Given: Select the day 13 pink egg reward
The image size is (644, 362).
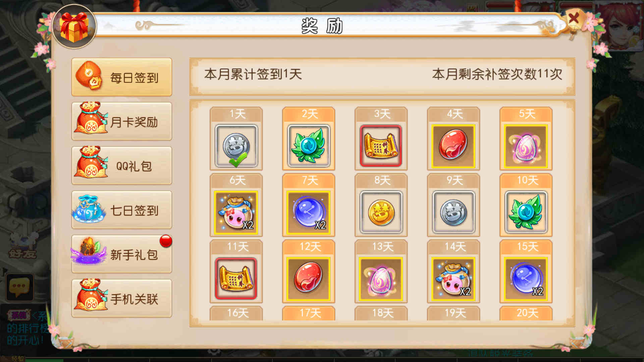Looking at the screenshot, I should pos(381,279).
